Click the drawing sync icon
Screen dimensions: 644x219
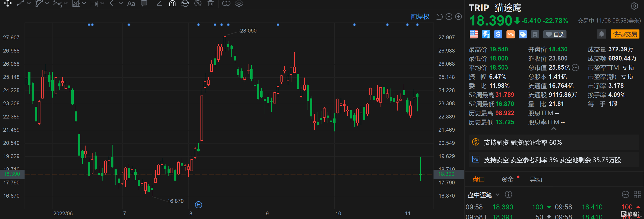(x=185, y=3)
